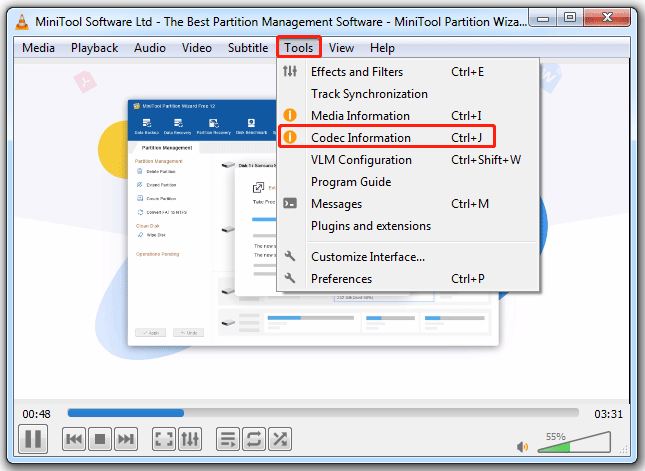Open Preferences from Tools menu
Viewport: 645px width, 471px height.
(408, 279)
